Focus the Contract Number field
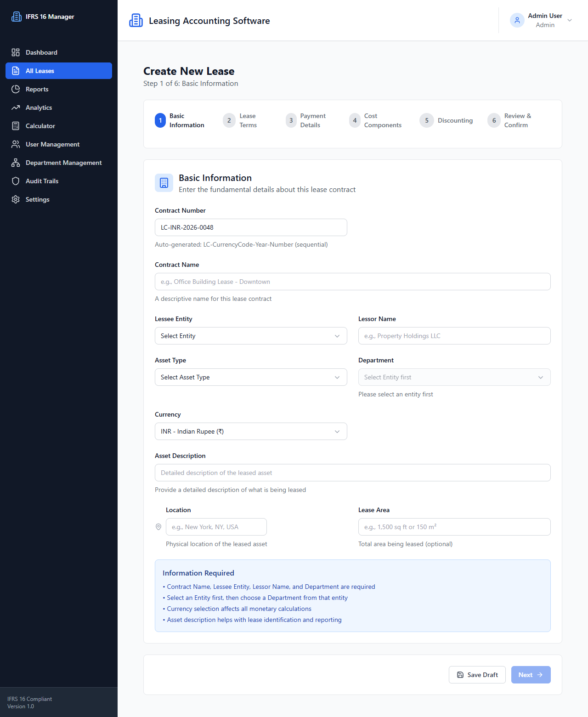This screenshot has height=717, width=588. tap(251, 227)
